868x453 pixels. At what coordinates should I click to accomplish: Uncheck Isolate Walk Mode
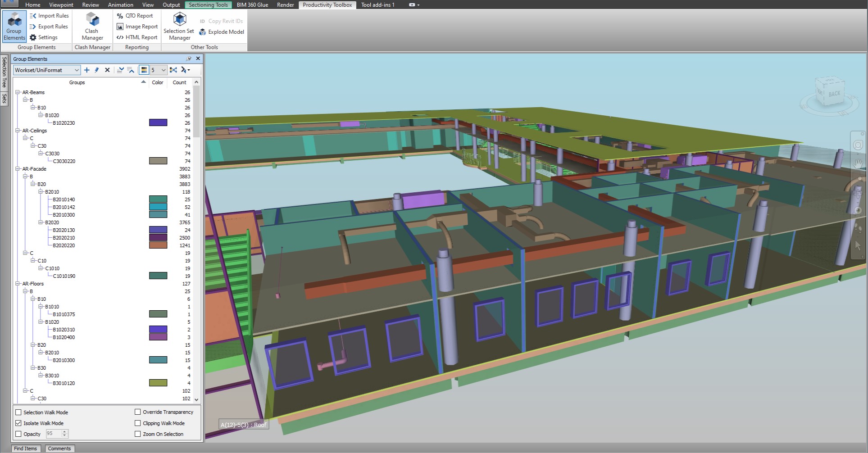click(x=18, y=423)
